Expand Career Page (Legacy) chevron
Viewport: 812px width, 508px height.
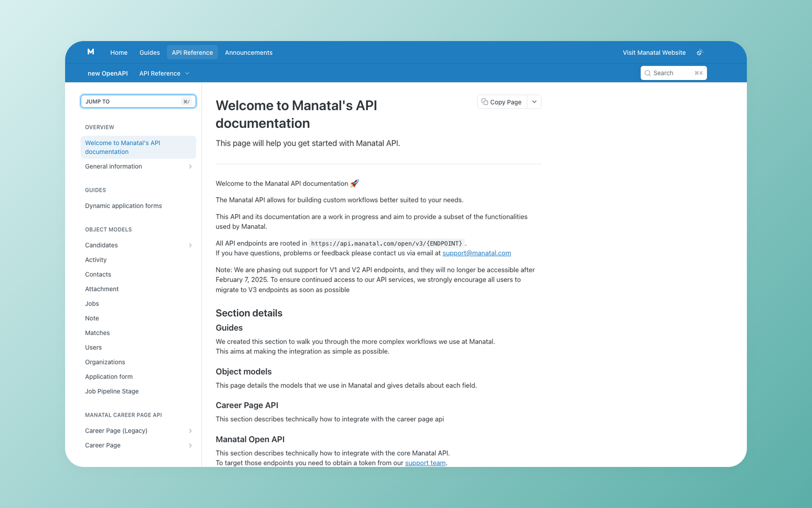coord(190,431)
